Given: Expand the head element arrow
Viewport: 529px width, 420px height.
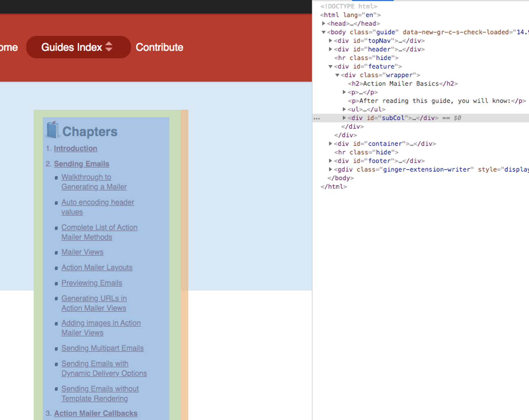Looking at the screenshot, I should pos(324,23).
